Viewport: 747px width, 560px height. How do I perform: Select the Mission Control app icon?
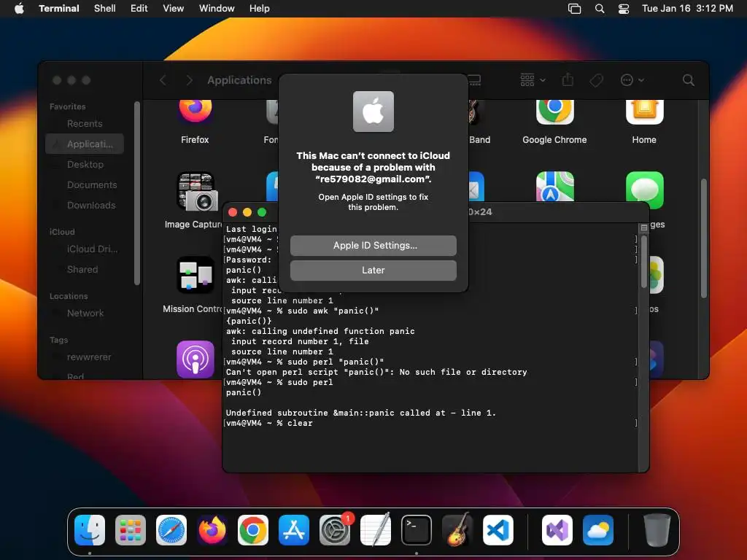tap(196, 275)
